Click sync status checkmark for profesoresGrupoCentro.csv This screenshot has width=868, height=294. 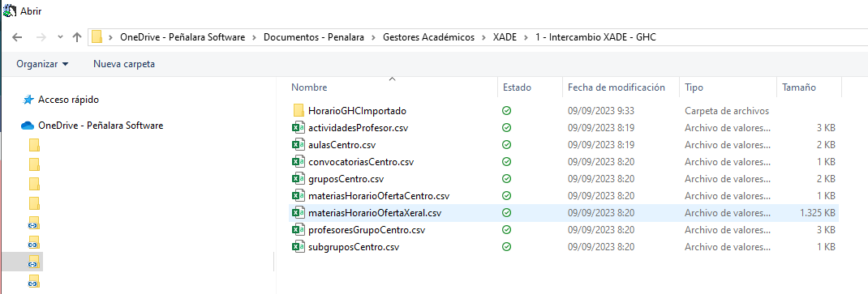[506, 230]
